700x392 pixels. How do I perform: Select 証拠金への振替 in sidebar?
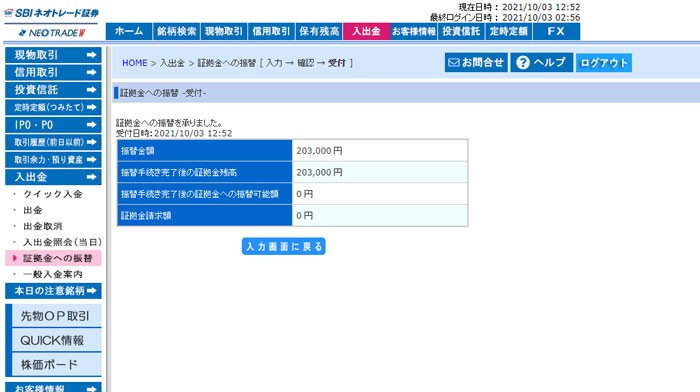tap(53, 258)
